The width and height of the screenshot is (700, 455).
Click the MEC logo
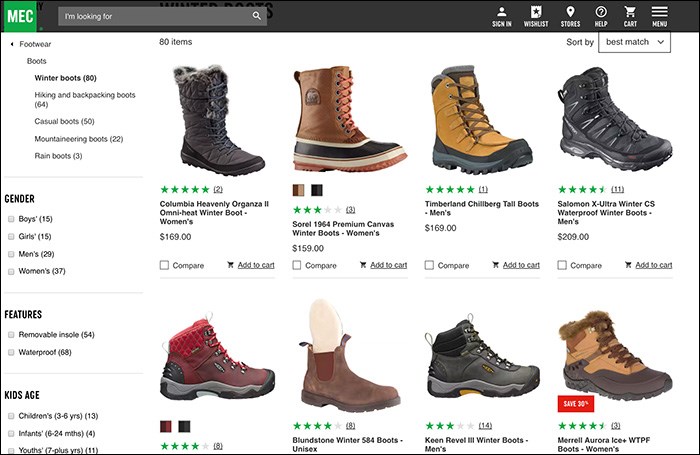pyautogui.click(x=20, y=17)
